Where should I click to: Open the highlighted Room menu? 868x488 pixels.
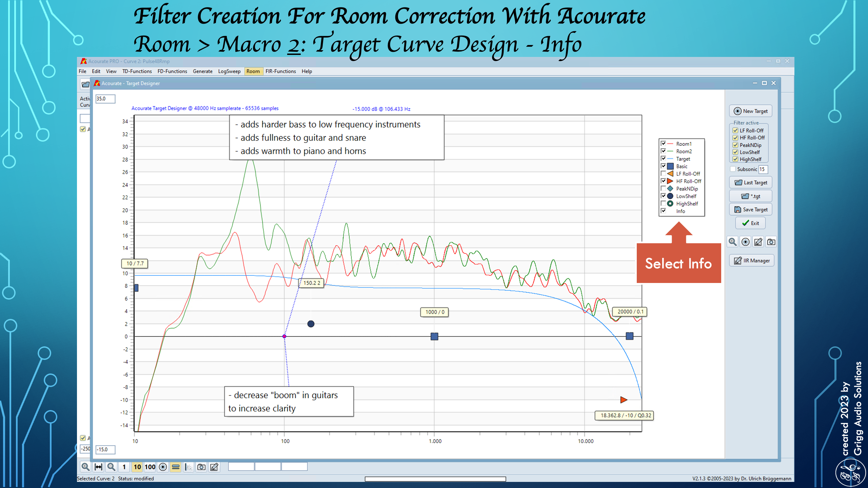(x=253, y=71)
